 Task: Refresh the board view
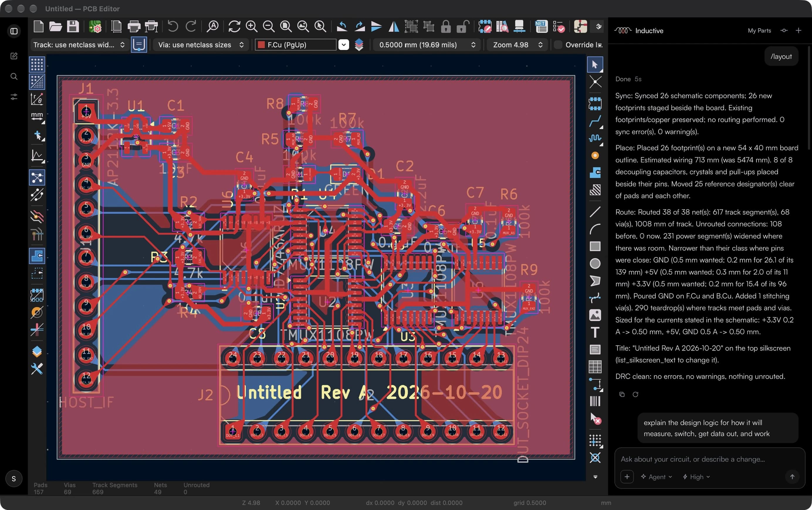tap(234, 26)
